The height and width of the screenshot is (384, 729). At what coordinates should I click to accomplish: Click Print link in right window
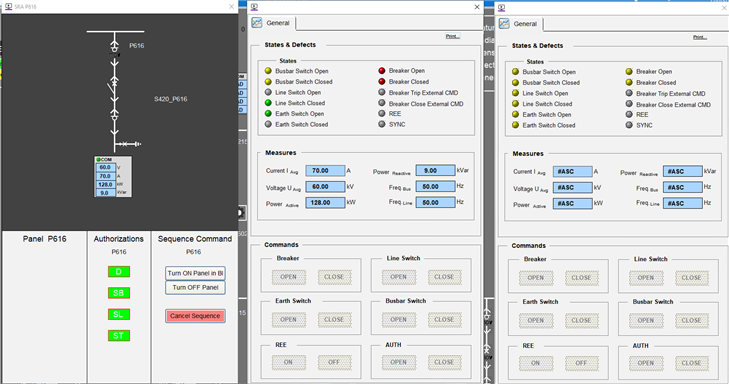pos(700,37)
